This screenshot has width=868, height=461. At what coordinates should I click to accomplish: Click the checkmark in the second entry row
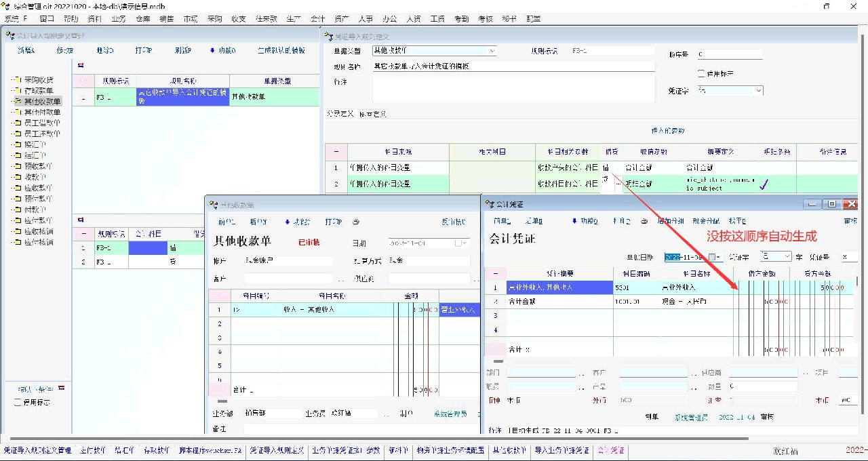[x=764, y=184]
